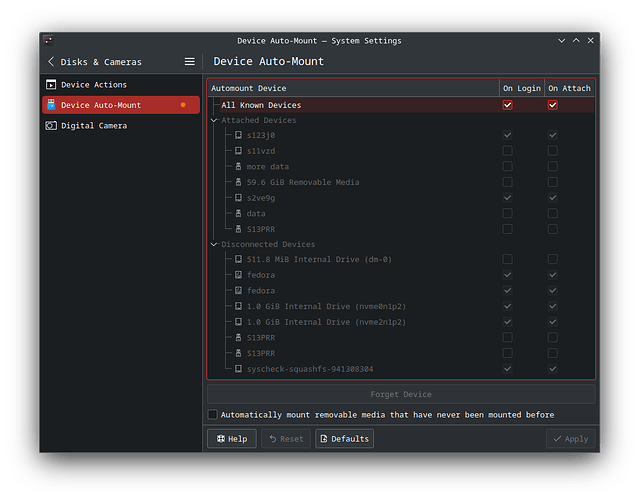
Task: Collapse the Disconnected Devices group
Action: coord(214,244)
